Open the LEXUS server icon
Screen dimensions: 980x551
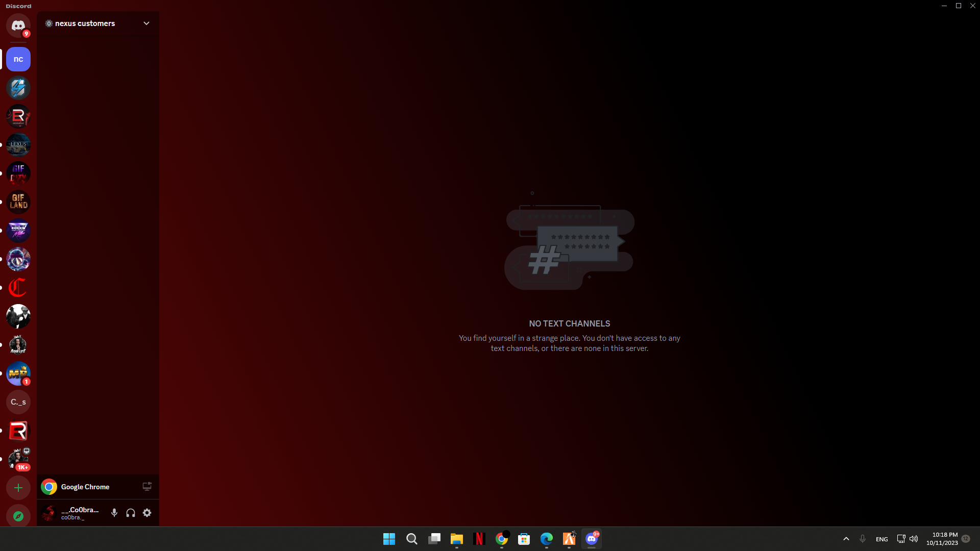18,145
